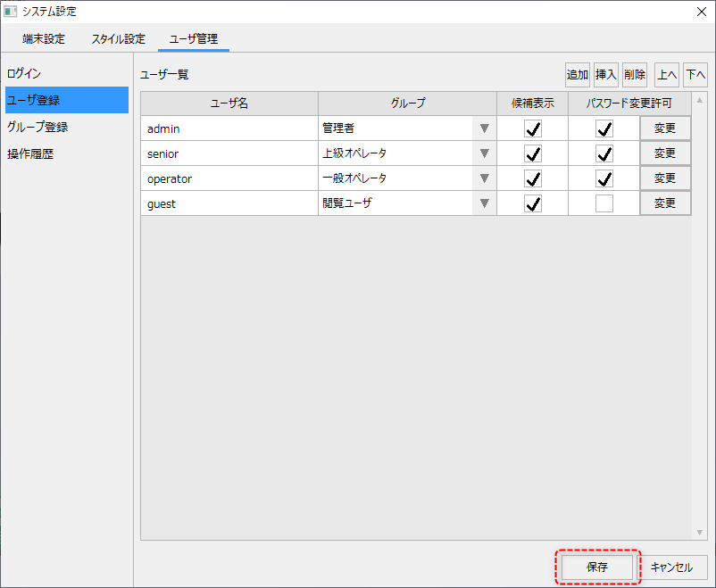Open the guest row group dropdown arrow
The height and width of the screenshot is (588, 716).
[484, 203]
